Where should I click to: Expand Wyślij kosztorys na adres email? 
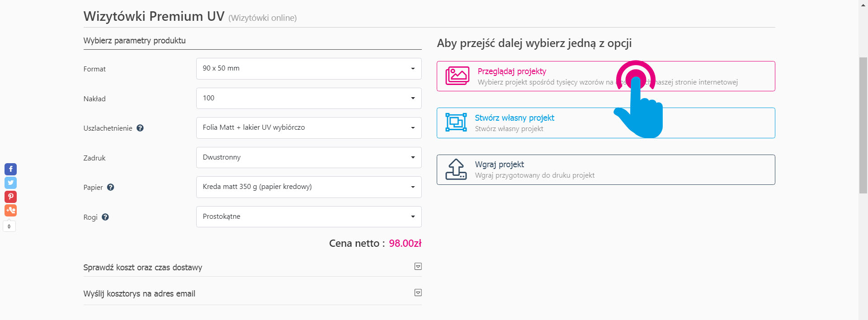click(418, 293)
